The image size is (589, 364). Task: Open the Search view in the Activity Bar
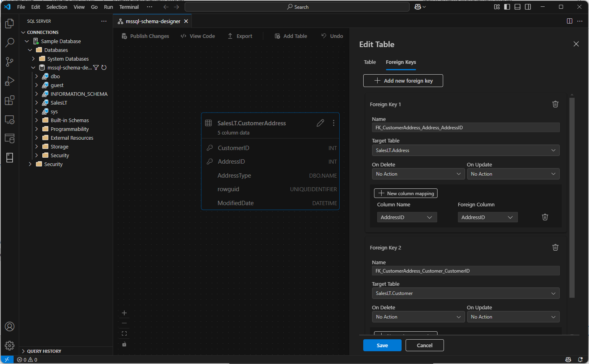[10, 42]
